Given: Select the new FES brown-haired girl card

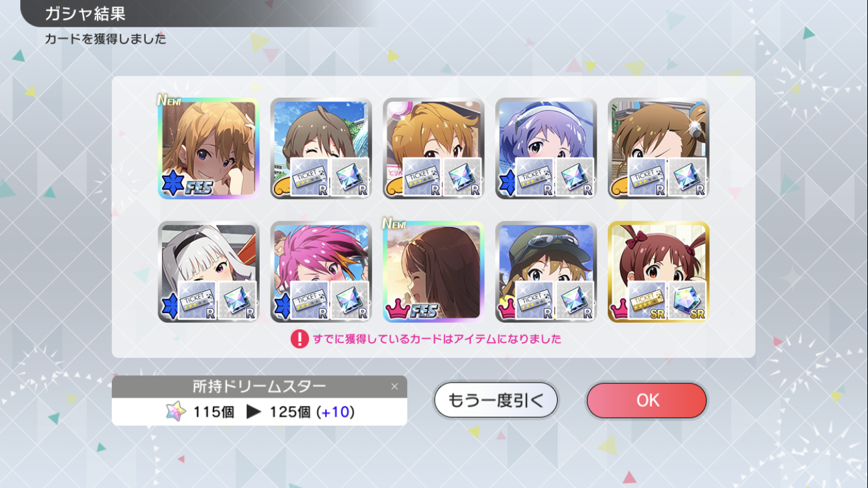Looking at the screenshot, I should (433, 271).
